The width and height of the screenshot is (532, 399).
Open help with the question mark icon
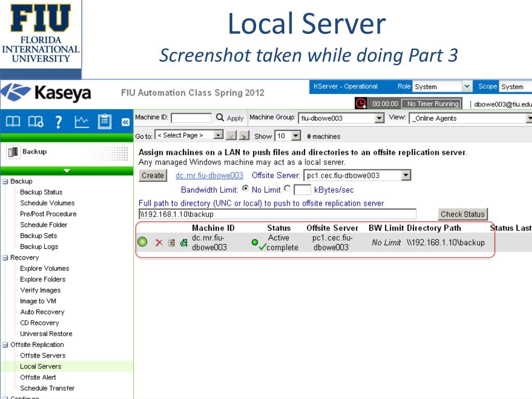[58, 122]
